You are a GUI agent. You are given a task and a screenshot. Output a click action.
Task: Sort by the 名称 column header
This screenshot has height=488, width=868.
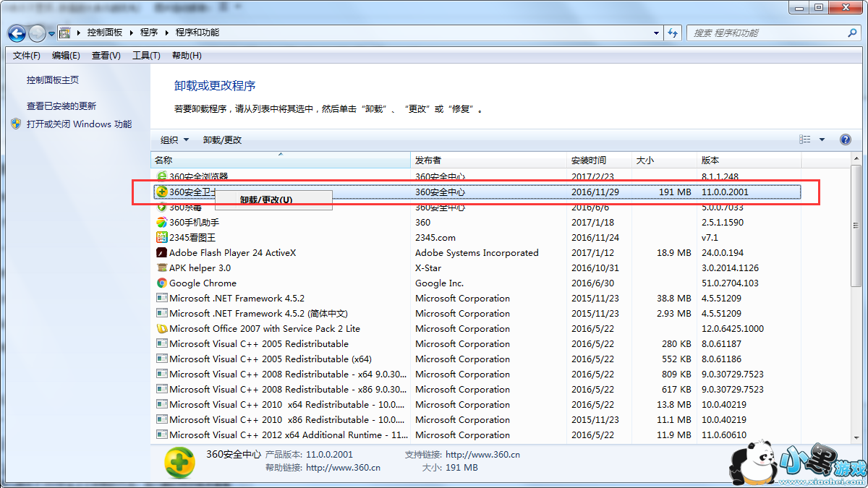click(x=281, y=160)
